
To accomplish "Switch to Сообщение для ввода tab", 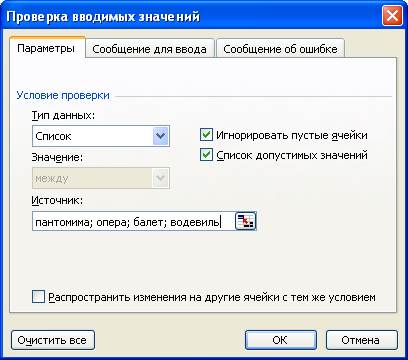I will pos(150,49).
